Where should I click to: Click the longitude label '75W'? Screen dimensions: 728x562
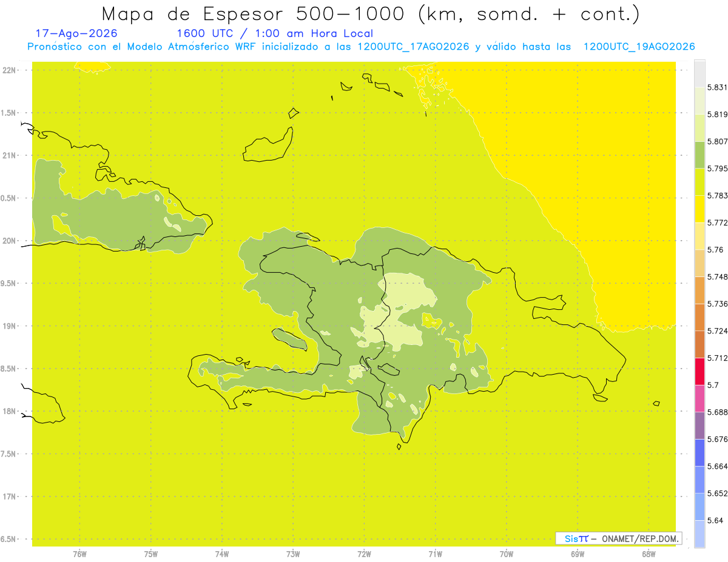click(x=151, y=554)
